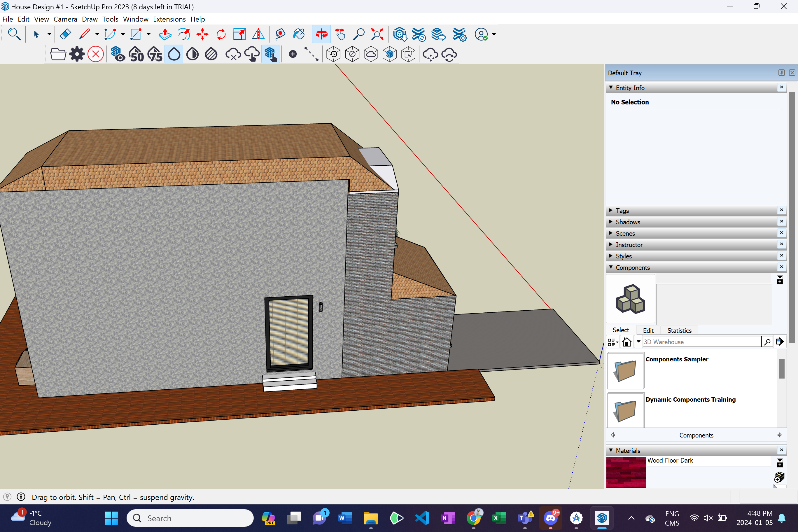
Task: Toggle mute on the taskbar speaker icon
Action: click(708, 518)
